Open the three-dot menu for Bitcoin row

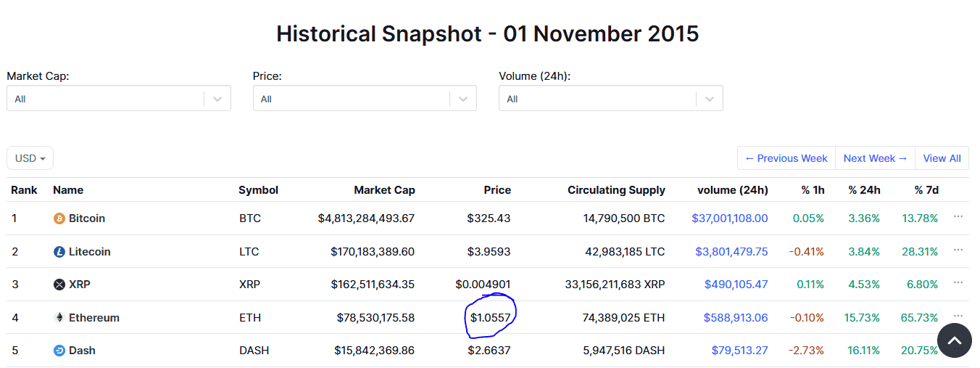point(958,216)
